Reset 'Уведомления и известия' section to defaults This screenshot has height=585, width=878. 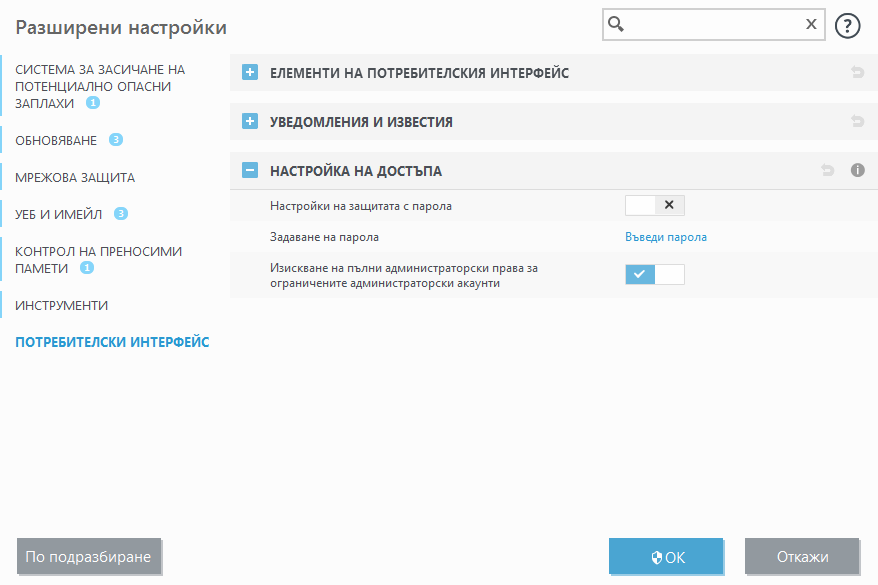click(x=856, y=121)
